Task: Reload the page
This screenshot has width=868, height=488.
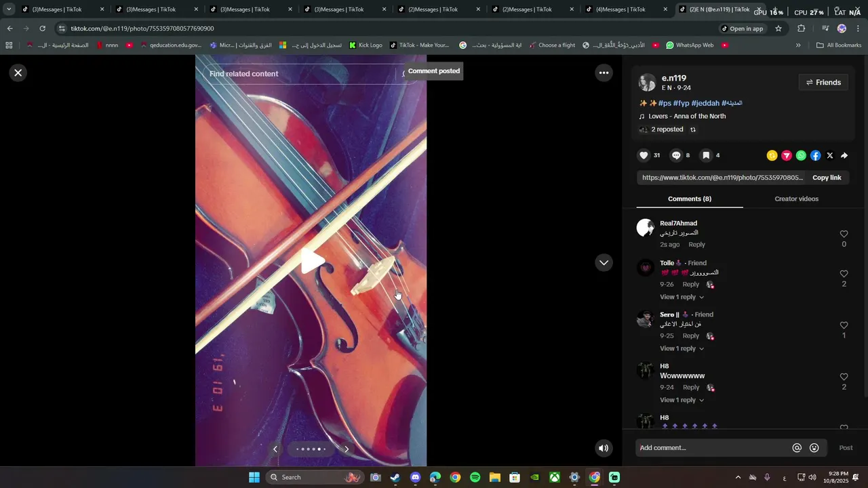Action: click(x=43, y=28)
